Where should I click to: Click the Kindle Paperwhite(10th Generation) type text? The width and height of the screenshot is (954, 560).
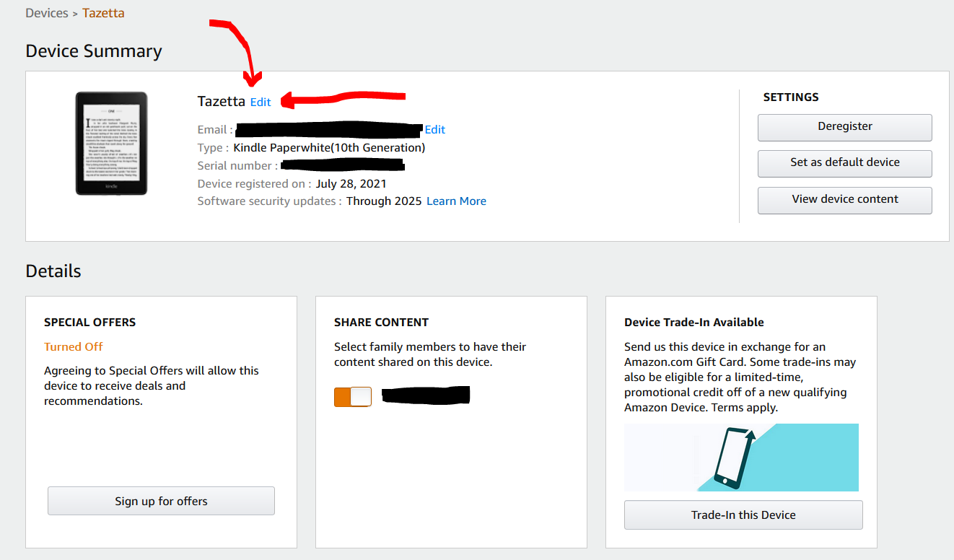(329, 148)
